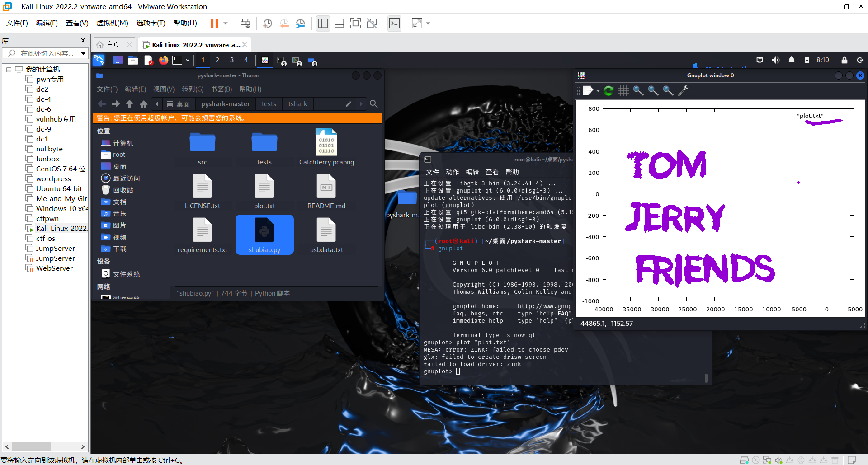Open notifications bell in Kali tray
868x465 pixels.
(x=792, y=60)
